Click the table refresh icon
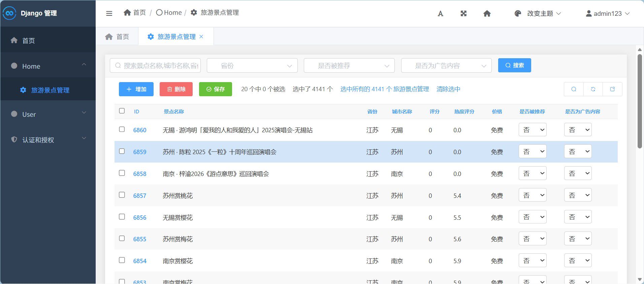The height and width of the screenshot is (284, 644). [x=593, y=89]
